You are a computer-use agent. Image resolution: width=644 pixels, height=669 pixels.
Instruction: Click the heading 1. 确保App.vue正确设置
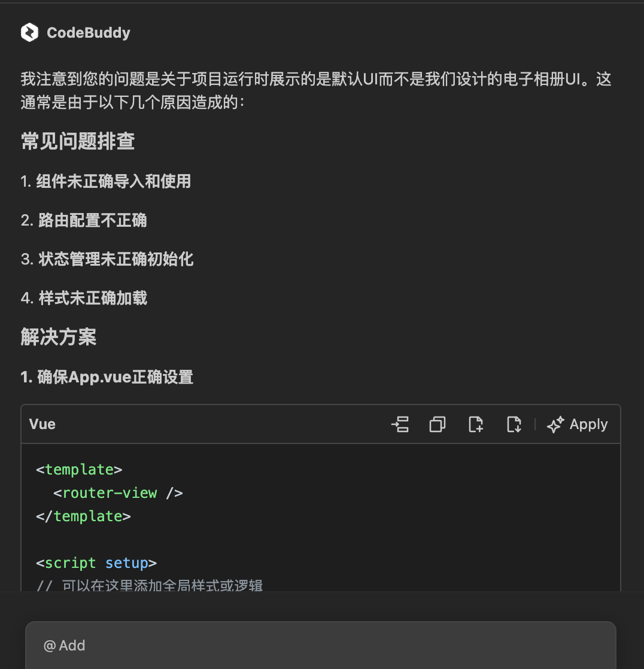[107, 377]
